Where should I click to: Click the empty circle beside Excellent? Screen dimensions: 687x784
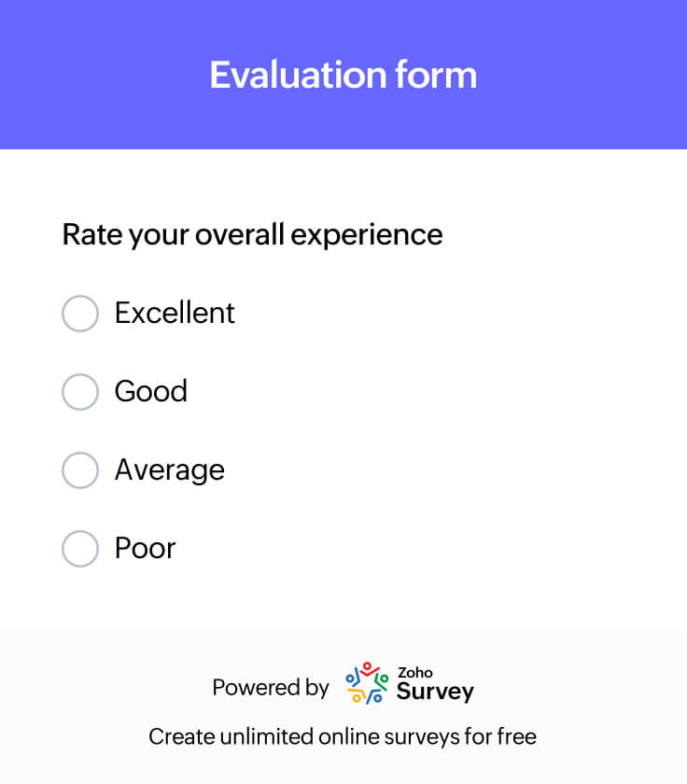coord(80,314)
